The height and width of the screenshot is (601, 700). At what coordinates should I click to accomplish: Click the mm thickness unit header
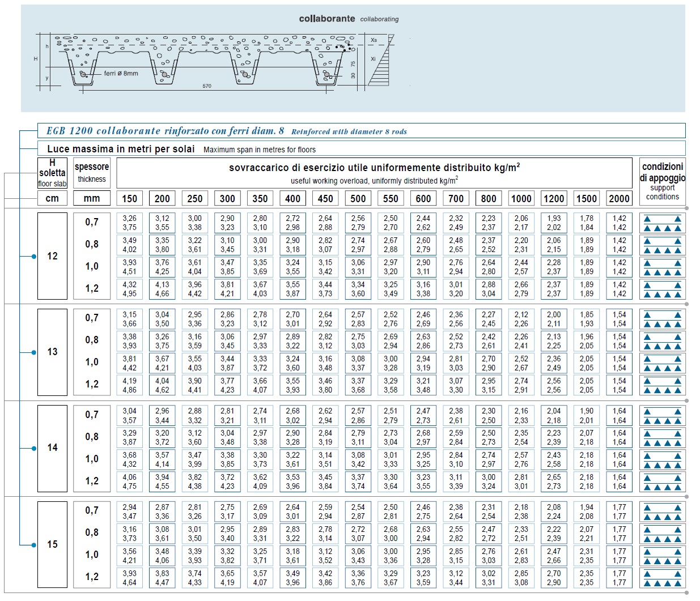[x=92, y=198]
